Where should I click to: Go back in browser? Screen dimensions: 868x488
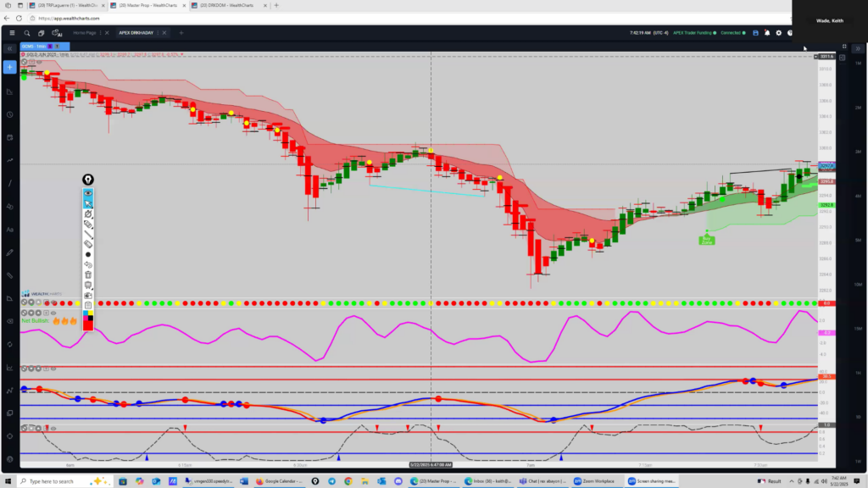[x=7, y=19]
